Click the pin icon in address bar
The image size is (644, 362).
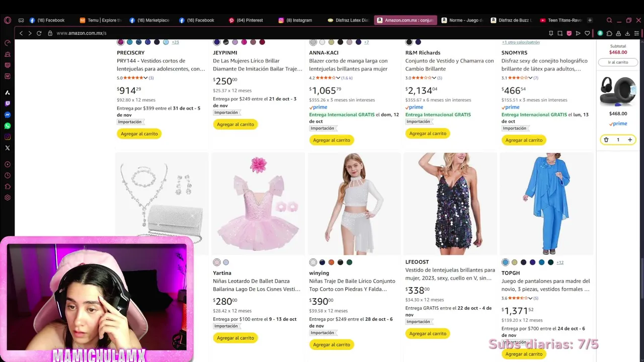click(x=551, y=33)
